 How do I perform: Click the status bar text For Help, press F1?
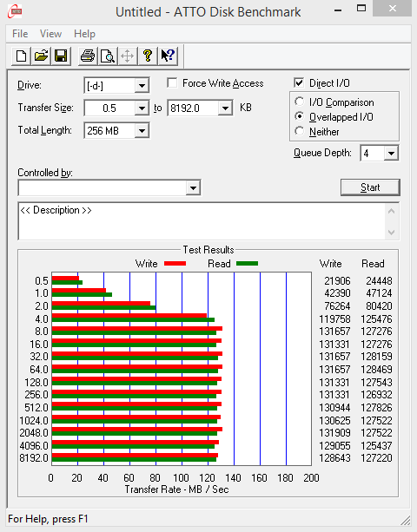coord(48,519)
